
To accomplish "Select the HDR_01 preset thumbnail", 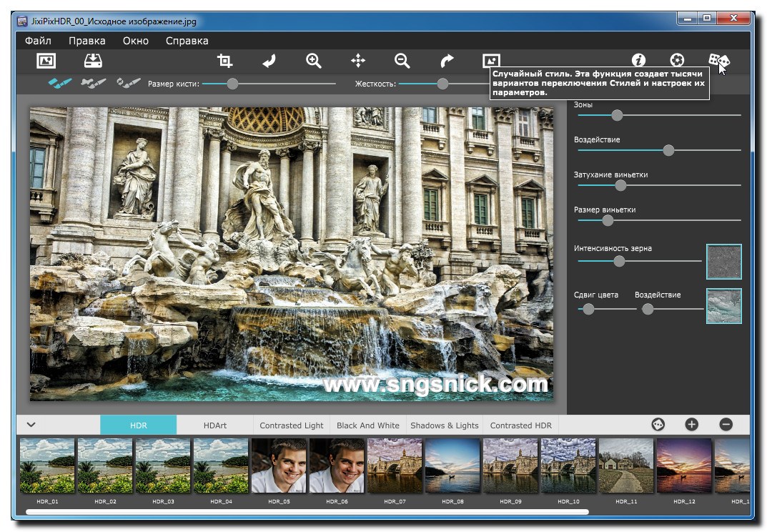I will pos(47,465).
